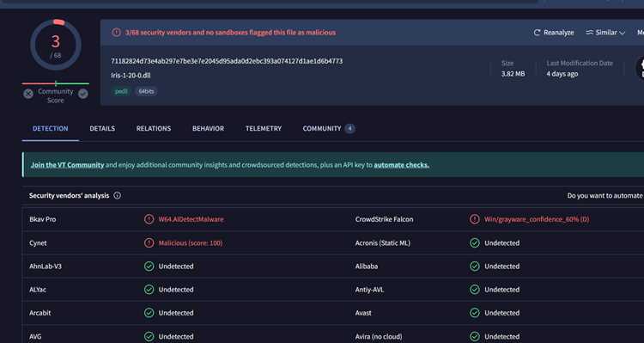
Task: Open the TELEMETRY tab
Action: coord(264,128)
